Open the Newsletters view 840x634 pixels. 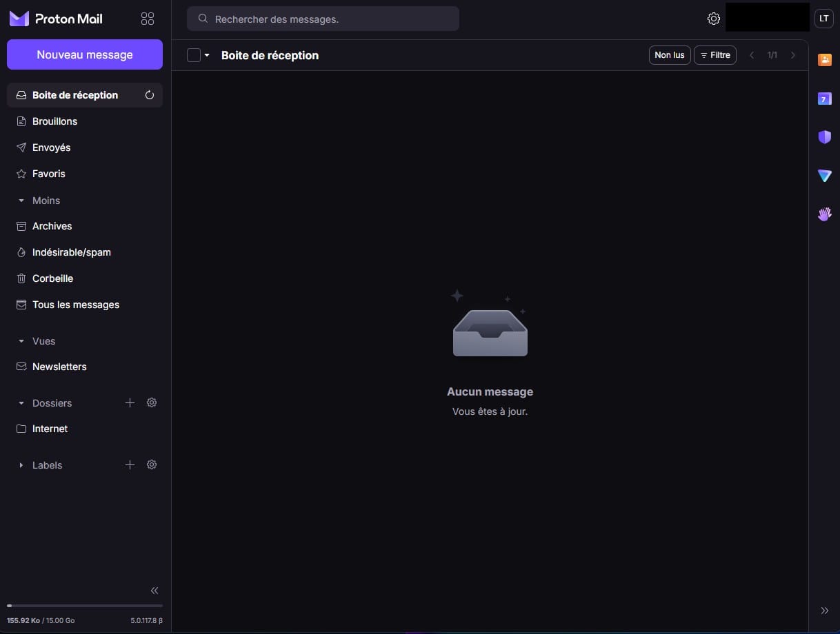click(85, 367)
